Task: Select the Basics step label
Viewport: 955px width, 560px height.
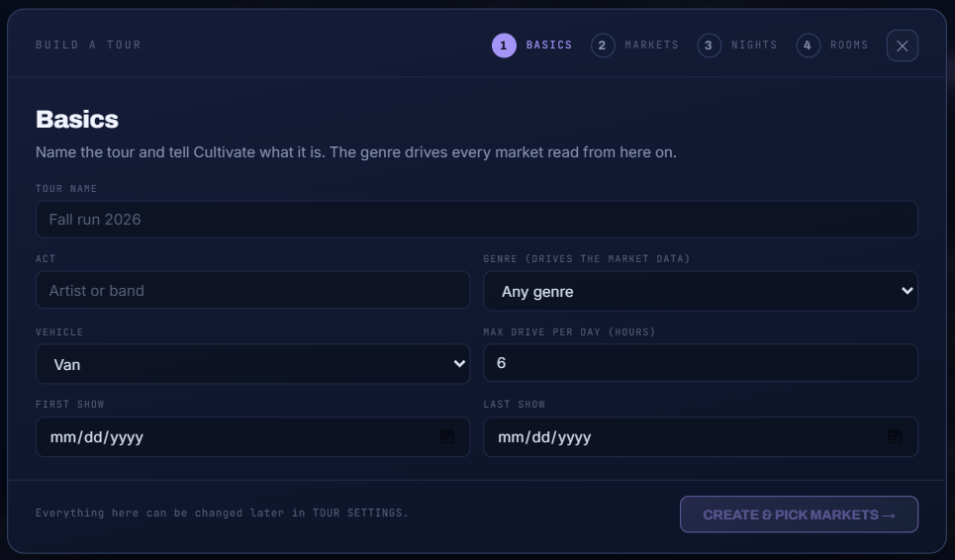Action: pos(549,46)
